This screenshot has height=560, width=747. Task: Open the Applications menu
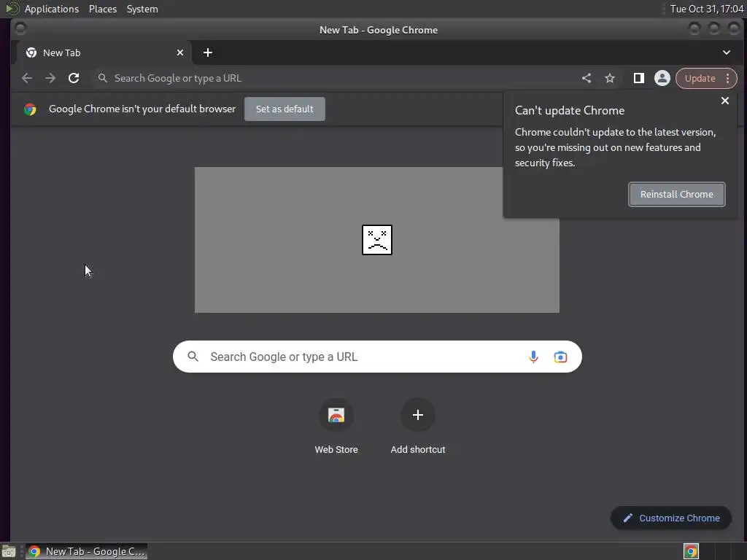click(52, 9)
